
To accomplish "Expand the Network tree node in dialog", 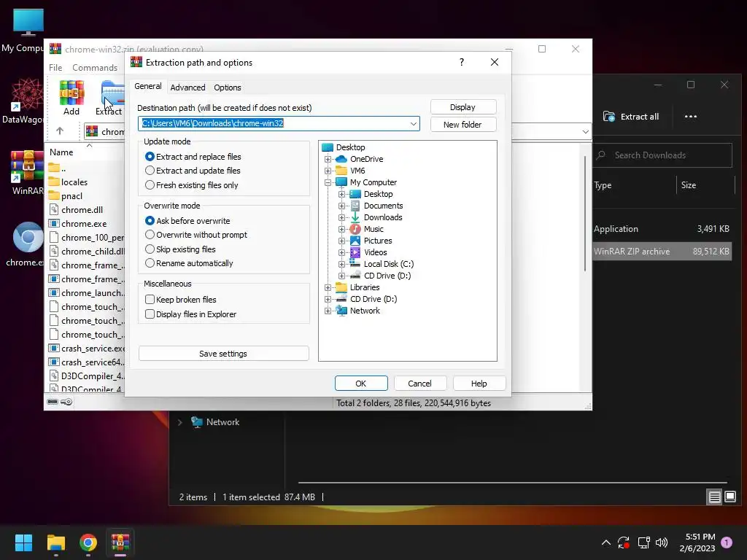I will point(328,311).
